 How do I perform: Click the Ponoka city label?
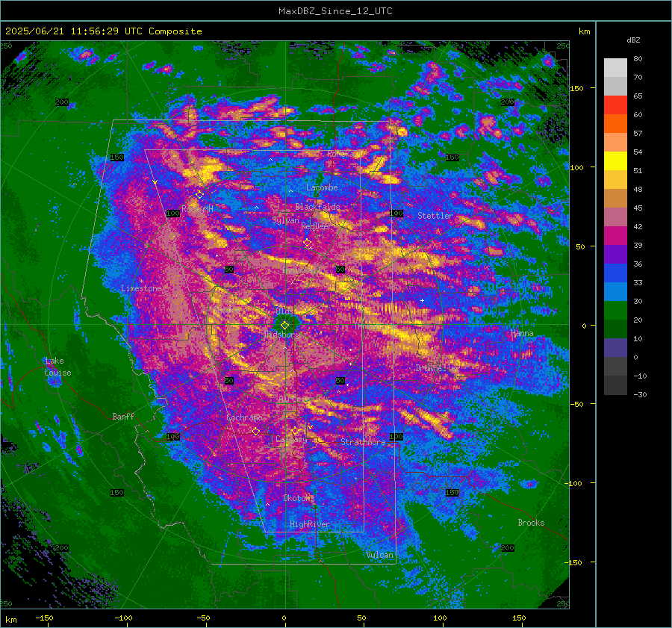pyautogui.click(x=340, y=154)
